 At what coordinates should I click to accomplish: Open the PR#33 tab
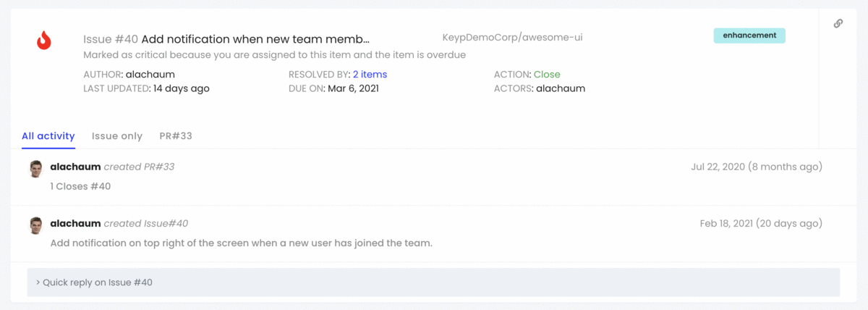coord(176,136)
